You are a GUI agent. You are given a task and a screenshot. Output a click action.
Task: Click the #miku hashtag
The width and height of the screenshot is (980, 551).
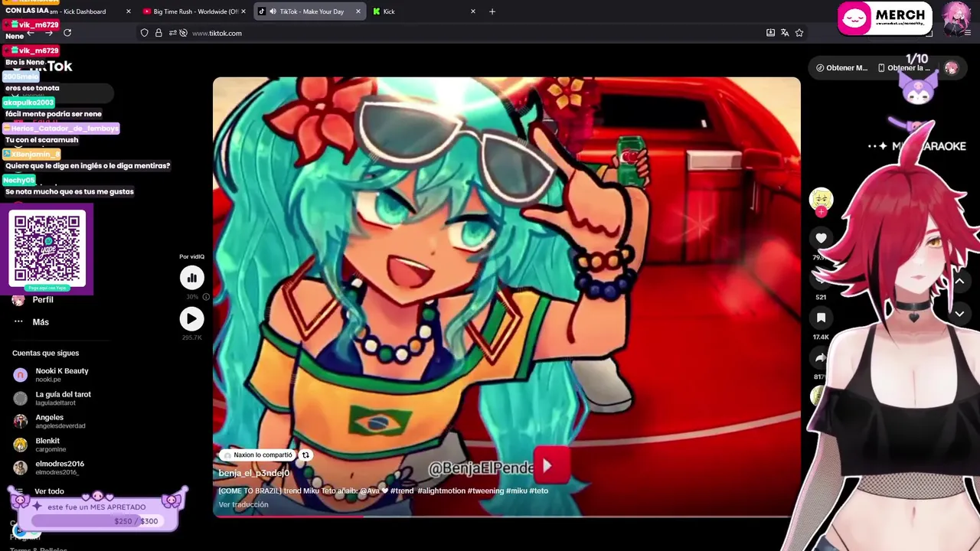tap(517, 491)
